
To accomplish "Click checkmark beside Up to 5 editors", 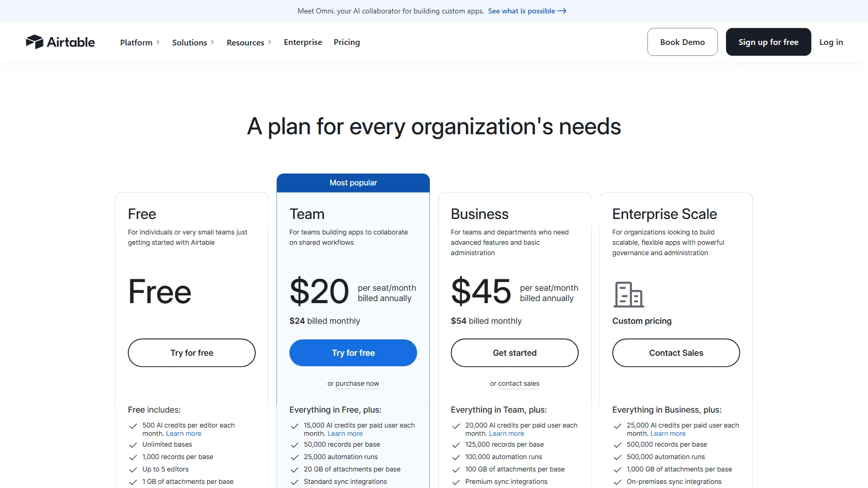I will [x=133, y=469].
